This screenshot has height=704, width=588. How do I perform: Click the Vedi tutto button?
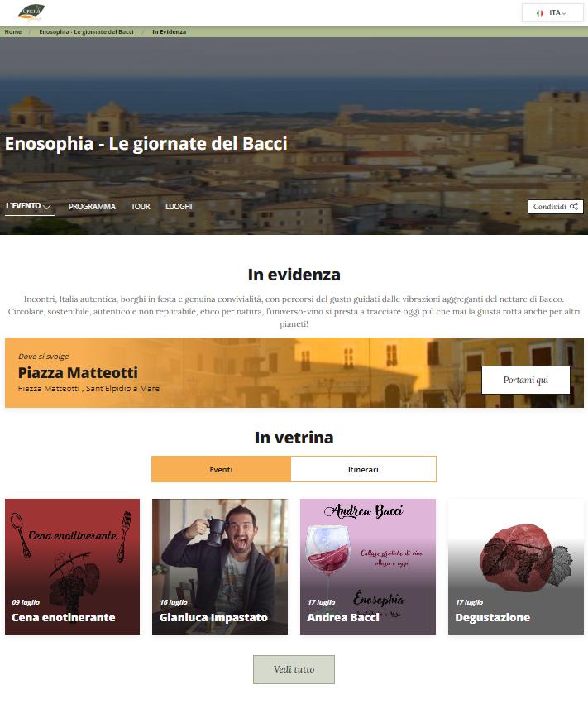pyautogui.click(x=294, y=669)
